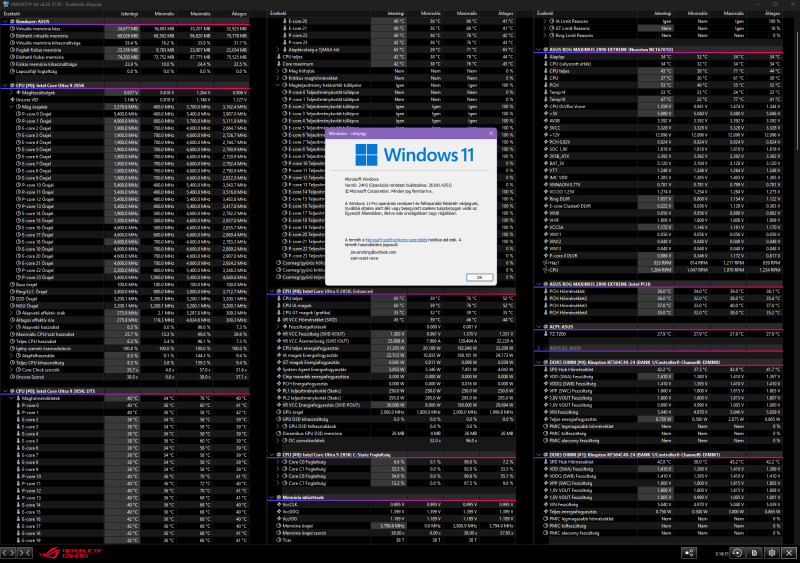The width and height of the screenshot is (800, 563).
Task: Reset min/max values with the clock icon
Action: click(737, 553)
